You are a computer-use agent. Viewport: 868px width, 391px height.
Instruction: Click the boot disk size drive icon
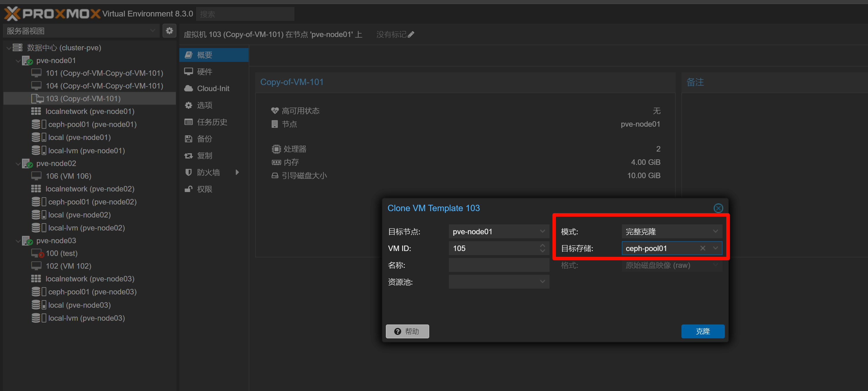[275, 176]
